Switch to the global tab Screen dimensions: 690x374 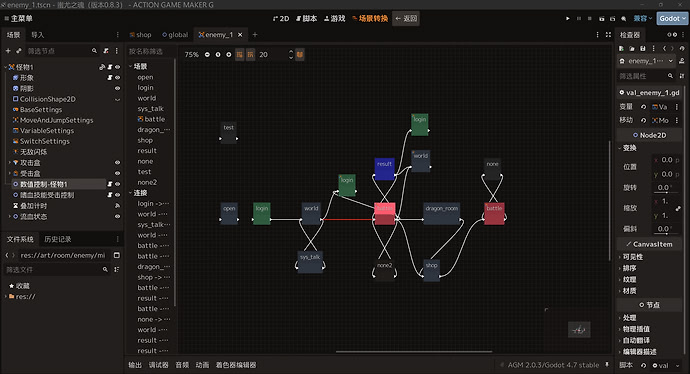175,35
